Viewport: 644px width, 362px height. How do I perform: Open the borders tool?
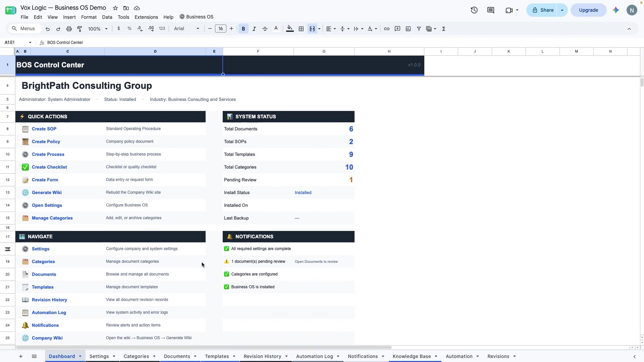(301, 29)
